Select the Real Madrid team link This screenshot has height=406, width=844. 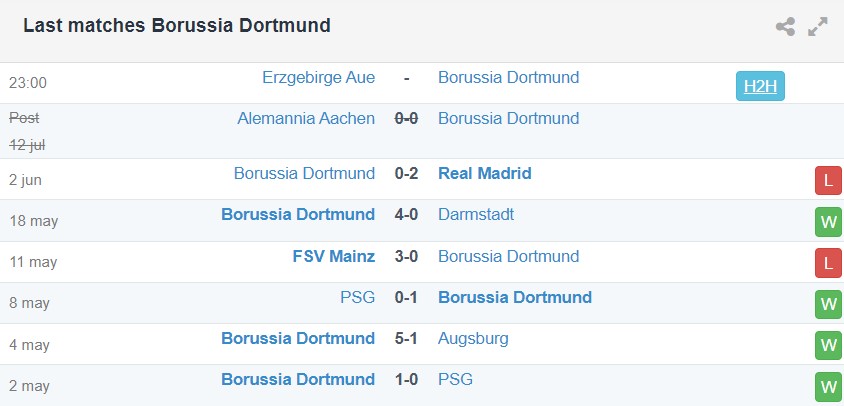click(x=484, y=173)
